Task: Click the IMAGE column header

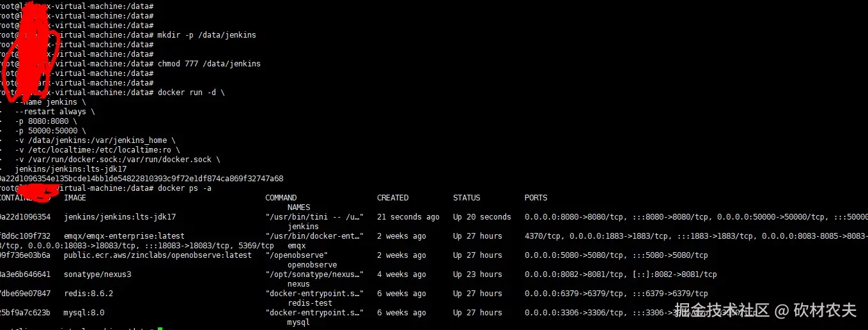Action: tap(75, 198)
